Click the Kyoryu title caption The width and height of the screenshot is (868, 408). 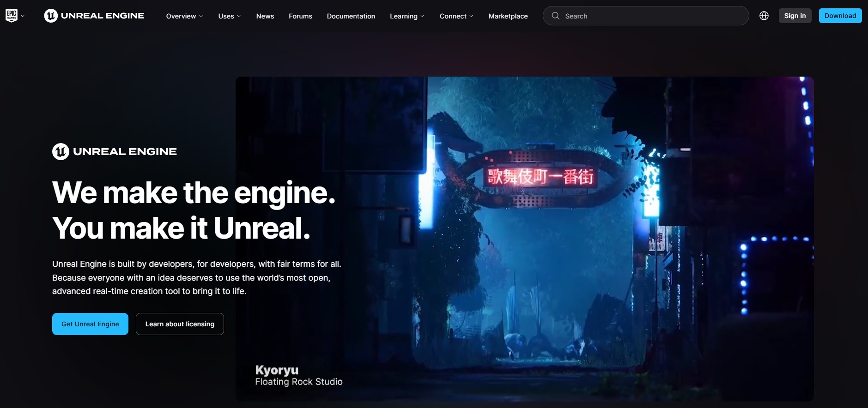[x=277, y=370]
